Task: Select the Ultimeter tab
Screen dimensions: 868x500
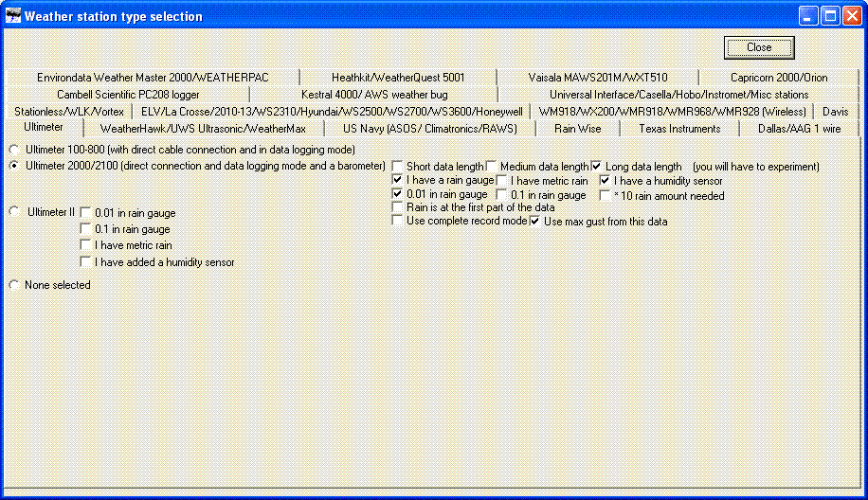Action: 44,127
